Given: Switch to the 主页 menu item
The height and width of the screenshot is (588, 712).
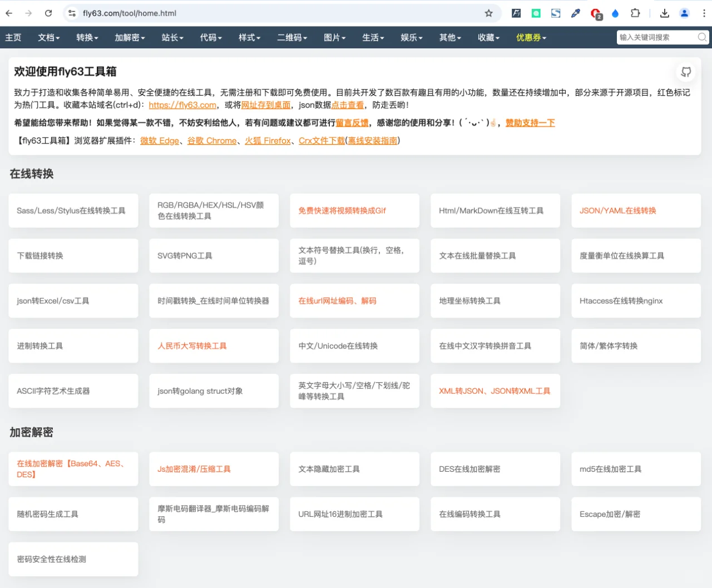Looking at the screenshot, I should [13, 37].
